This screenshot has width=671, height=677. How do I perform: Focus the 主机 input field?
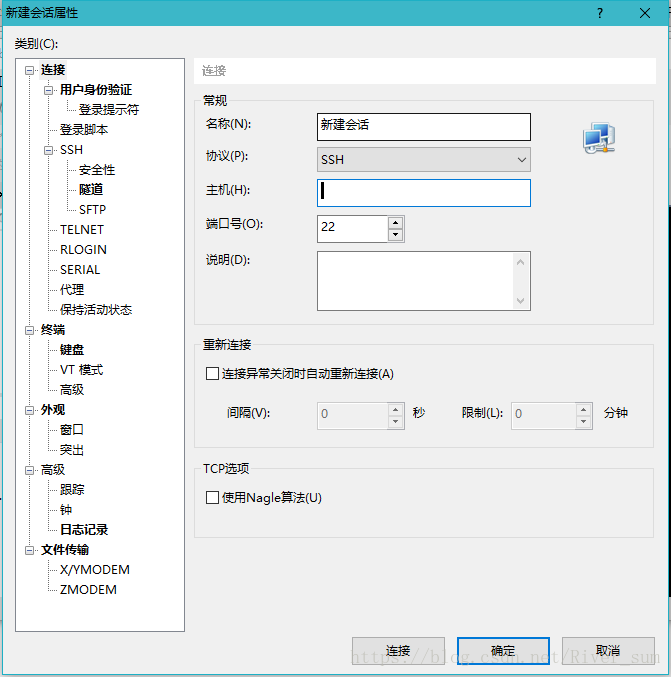tap(424, 193)
